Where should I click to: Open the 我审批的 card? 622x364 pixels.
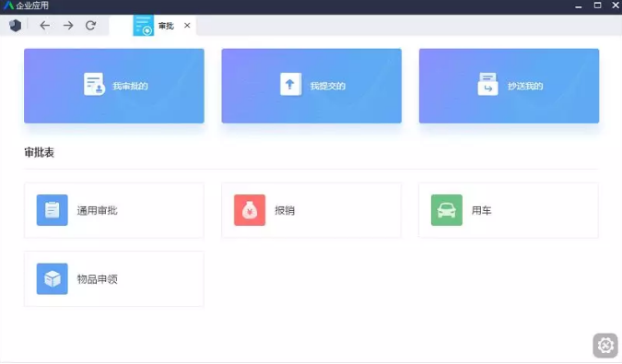[x=114, y=86]
